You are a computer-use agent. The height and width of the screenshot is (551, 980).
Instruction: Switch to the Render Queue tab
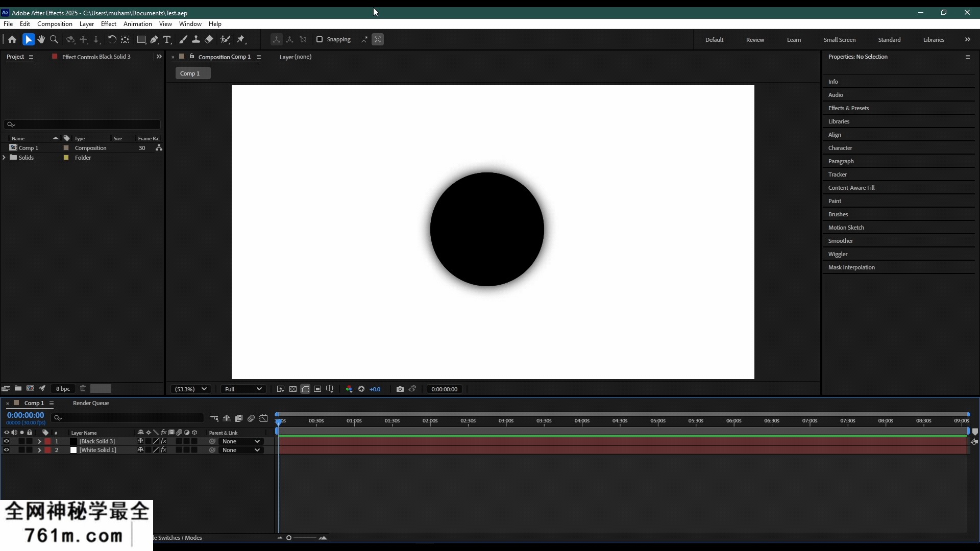tap(91, 403)
